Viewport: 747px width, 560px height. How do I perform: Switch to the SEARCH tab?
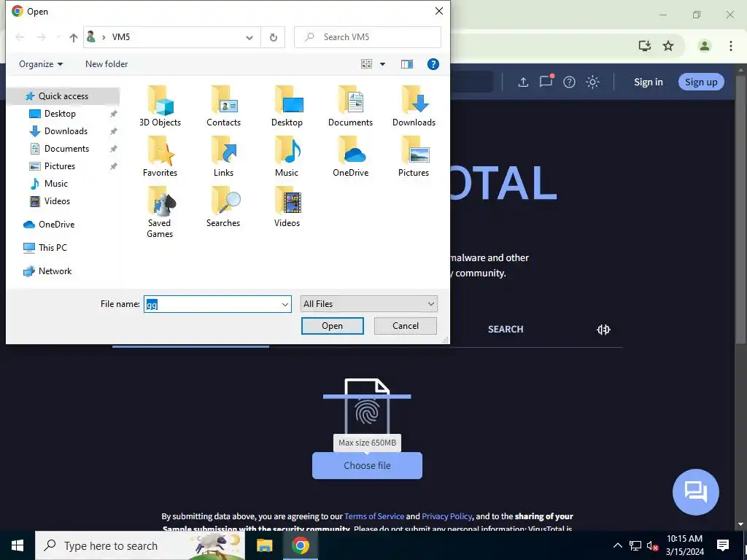506,329
